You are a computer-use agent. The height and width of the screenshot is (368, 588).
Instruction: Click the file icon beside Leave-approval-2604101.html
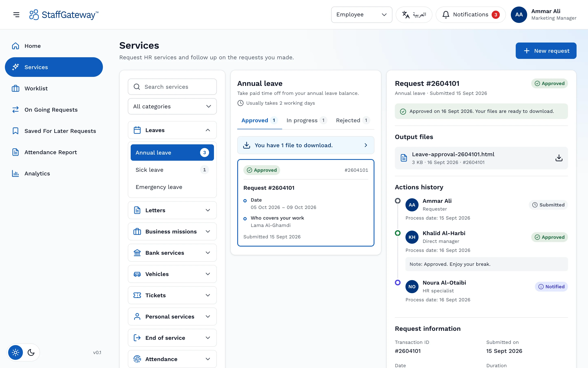point(404,158)
